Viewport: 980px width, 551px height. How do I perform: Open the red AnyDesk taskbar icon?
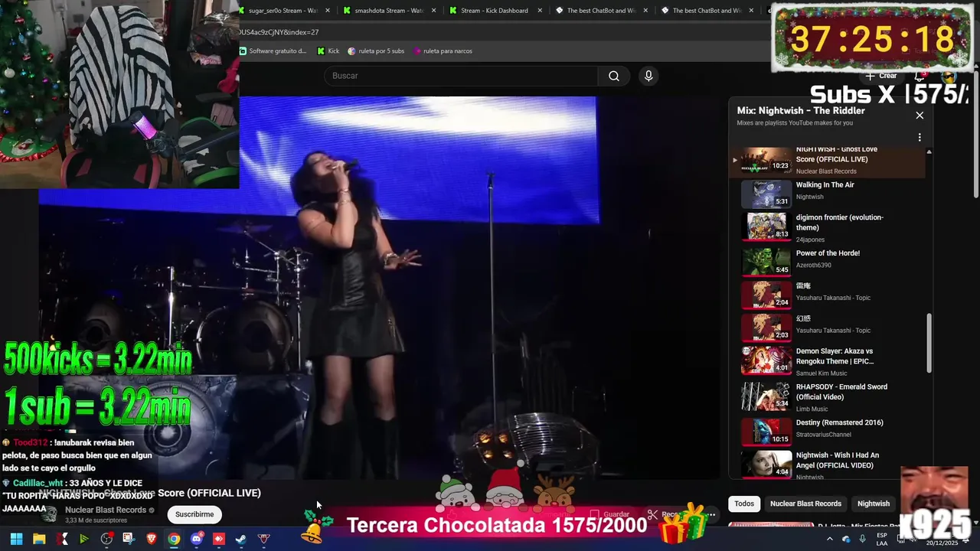click(219, 539)
